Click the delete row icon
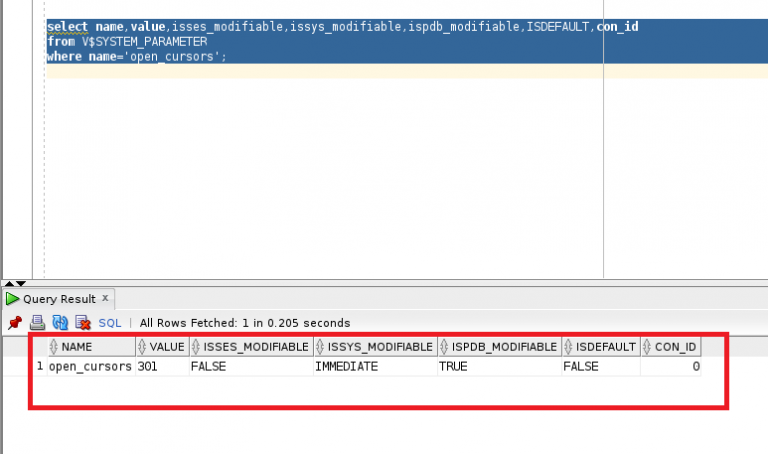Viewport: 768px width, 454px height. (x=83, y=322)
